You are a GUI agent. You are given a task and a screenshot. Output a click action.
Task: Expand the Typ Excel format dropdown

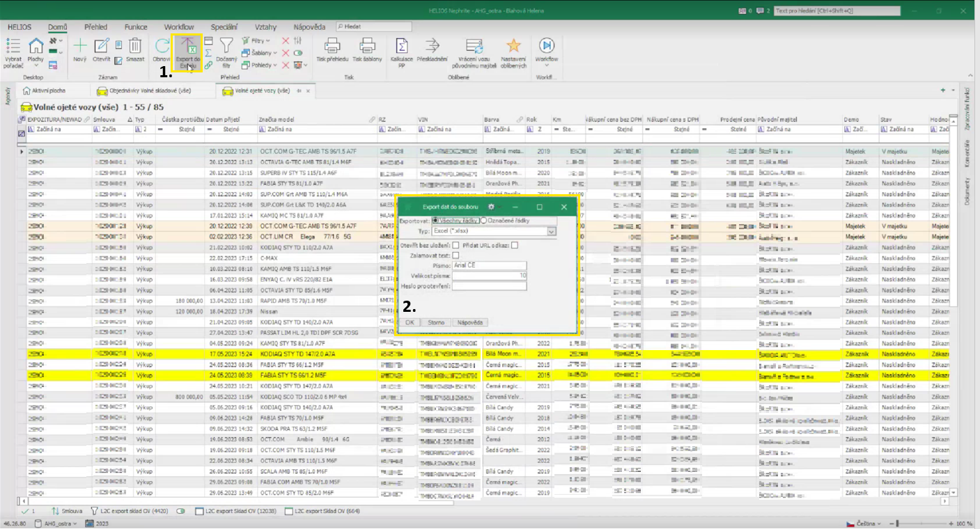[x=552, y=231]
